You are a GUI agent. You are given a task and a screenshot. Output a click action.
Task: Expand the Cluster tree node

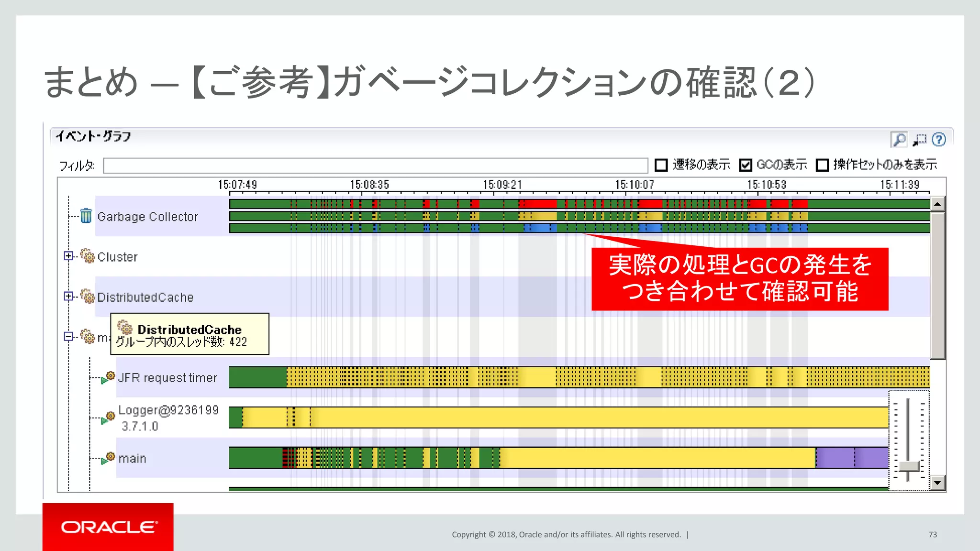click(x=68, y=256)
